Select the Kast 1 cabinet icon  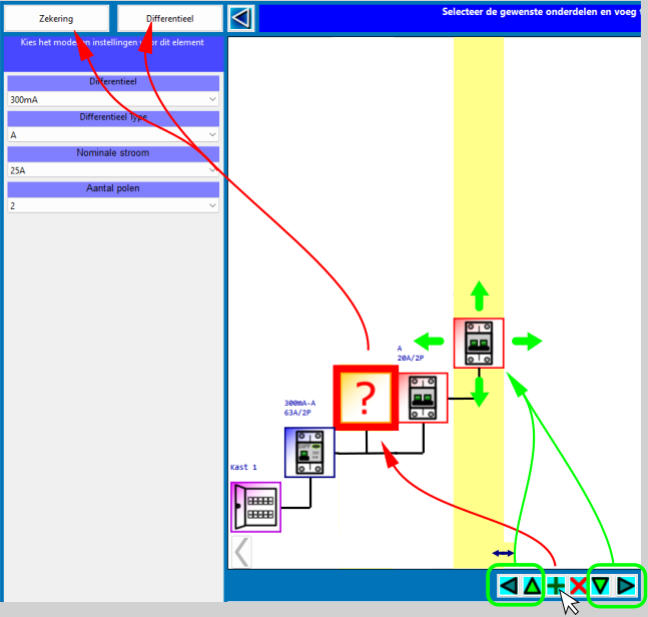255,507
